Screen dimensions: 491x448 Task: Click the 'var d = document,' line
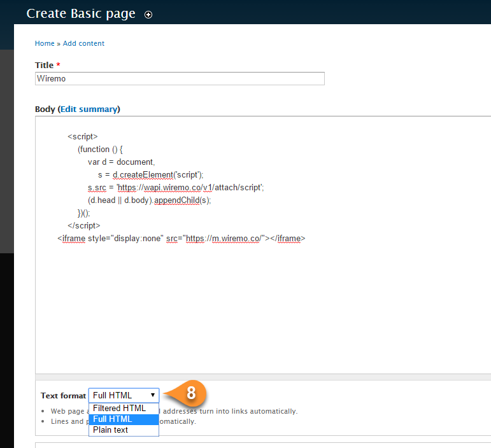[x=121, y=162]
